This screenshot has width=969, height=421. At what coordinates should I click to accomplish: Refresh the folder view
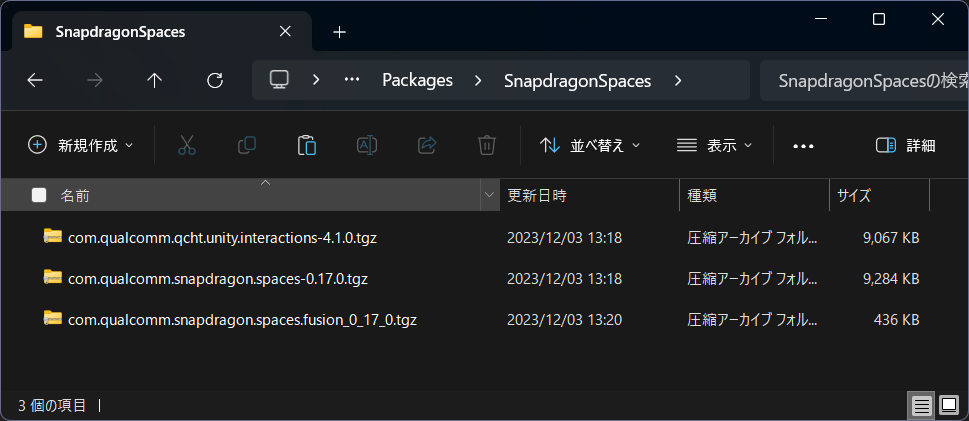214,80
